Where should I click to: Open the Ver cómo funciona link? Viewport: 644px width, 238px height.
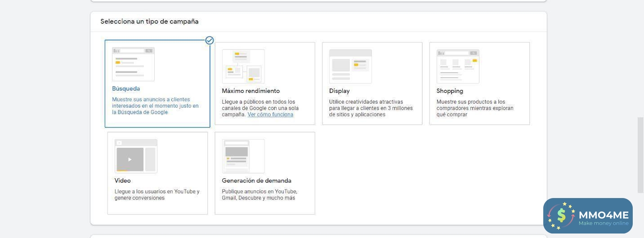(x=270, y=115)
